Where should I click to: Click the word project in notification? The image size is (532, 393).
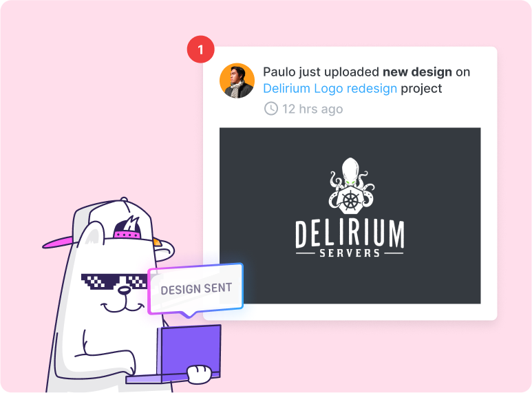[421, 89]
